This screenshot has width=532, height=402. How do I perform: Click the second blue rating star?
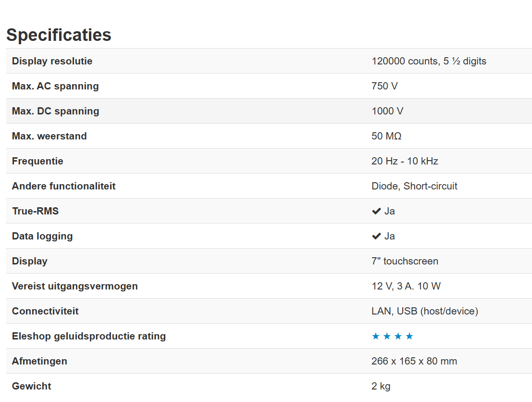pos(387,336)
